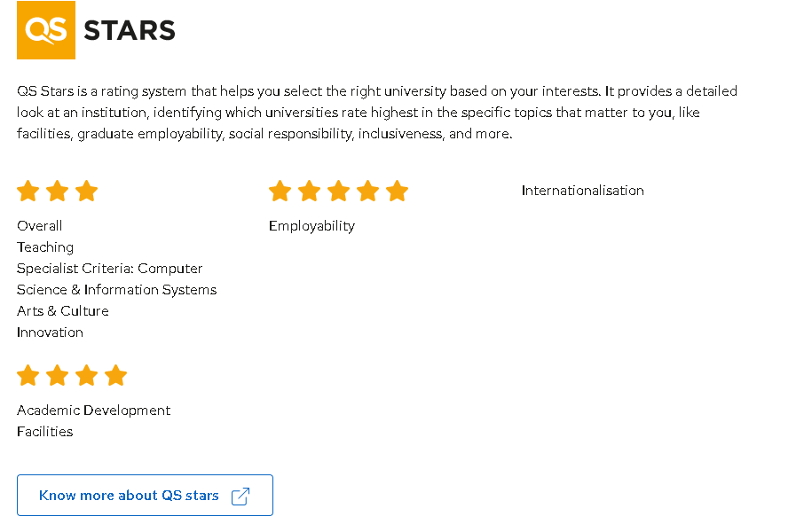This screenshot has height=532, width=804.
Task: Open Know more about QS stars
Action: 129,496
